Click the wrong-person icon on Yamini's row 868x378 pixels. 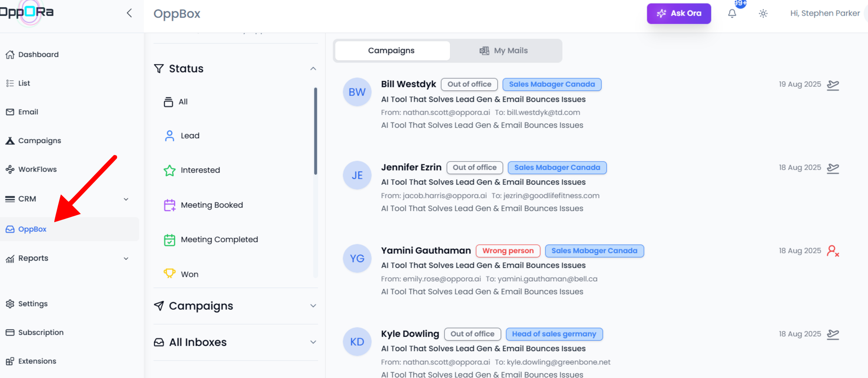tap(832, 251)
